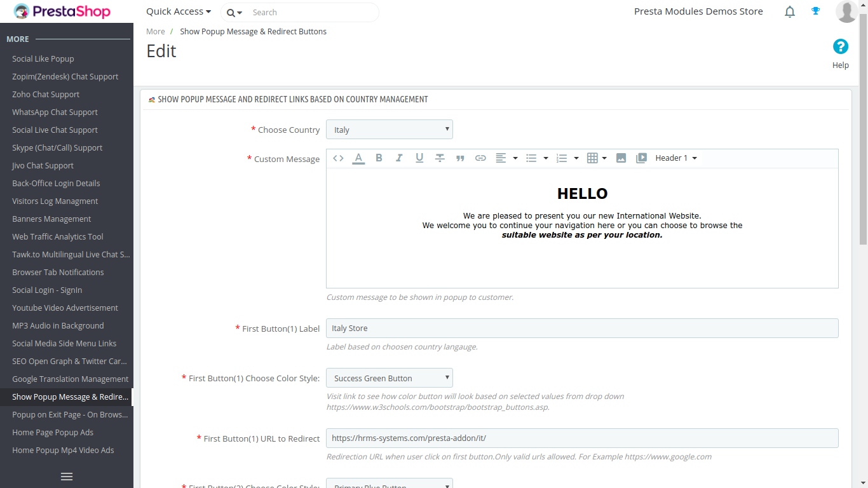Open the search scope dropdown beside the magnifier

(234, 13)
